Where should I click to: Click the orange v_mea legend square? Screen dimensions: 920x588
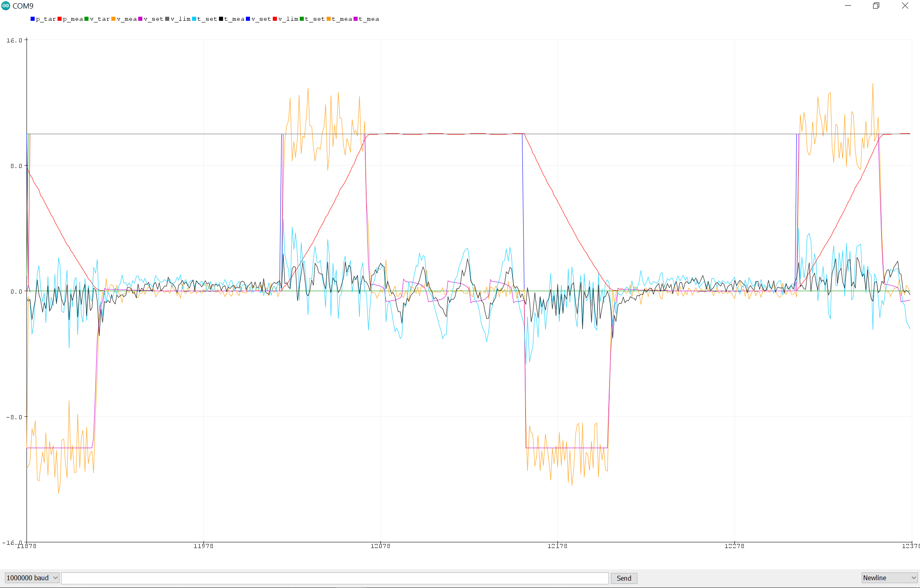point(113,19)
